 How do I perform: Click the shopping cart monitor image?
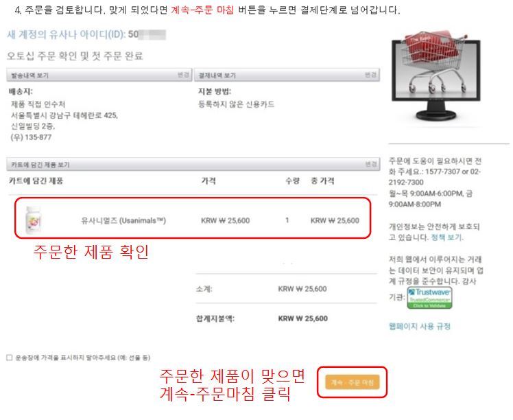click(436, 76)
